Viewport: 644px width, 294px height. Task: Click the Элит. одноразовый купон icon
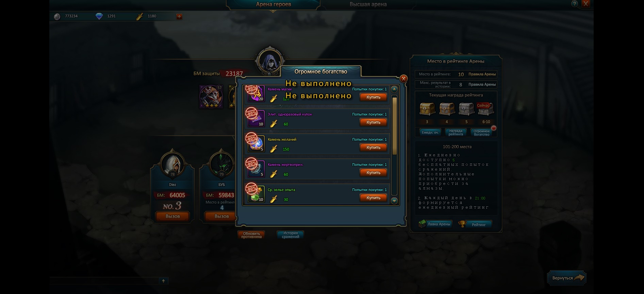[256, 119]
